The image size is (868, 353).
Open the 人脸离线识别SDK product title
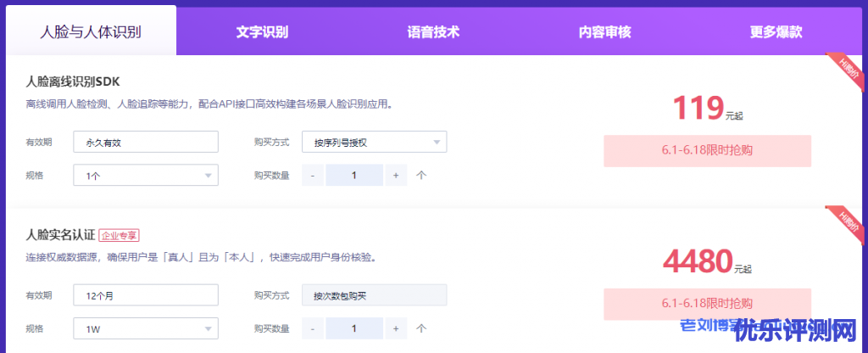click(74, 82)
